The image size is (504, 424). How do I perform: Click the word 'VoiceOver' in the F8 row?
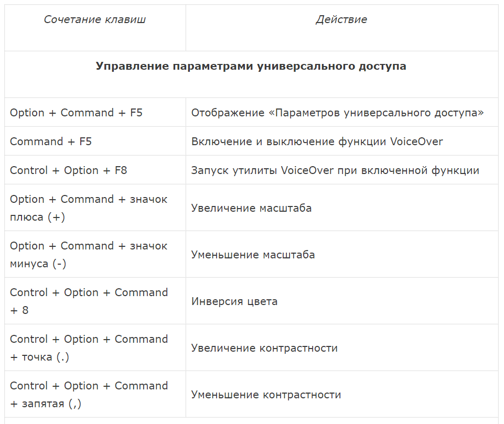[x=307, y=170]
